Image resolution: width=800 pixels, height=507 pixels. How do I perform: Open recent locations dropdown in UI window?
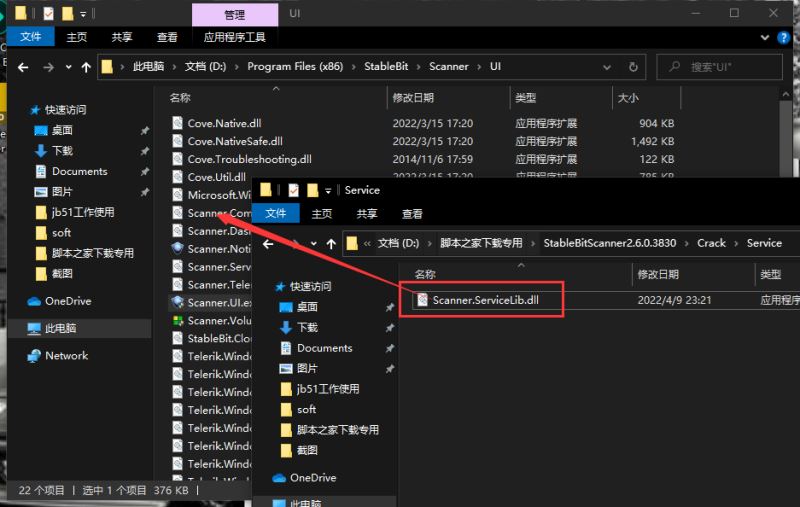tap(68, 67)
